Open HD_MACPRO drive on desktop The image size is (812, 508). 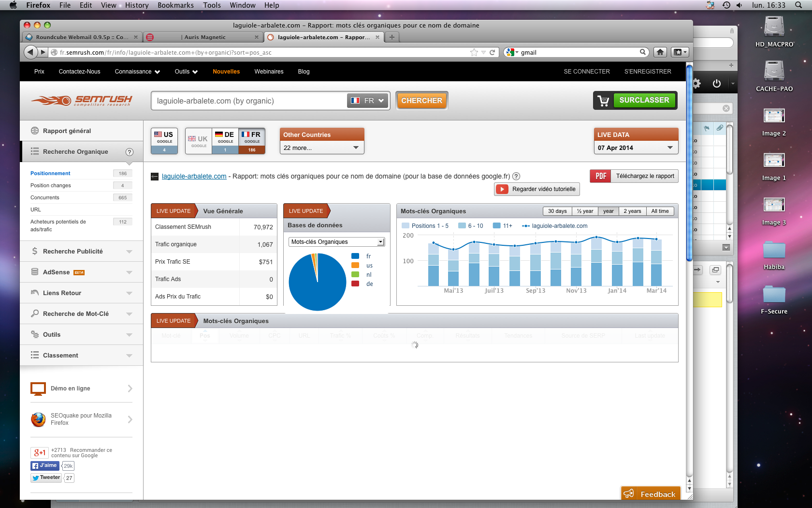[774, 31]
